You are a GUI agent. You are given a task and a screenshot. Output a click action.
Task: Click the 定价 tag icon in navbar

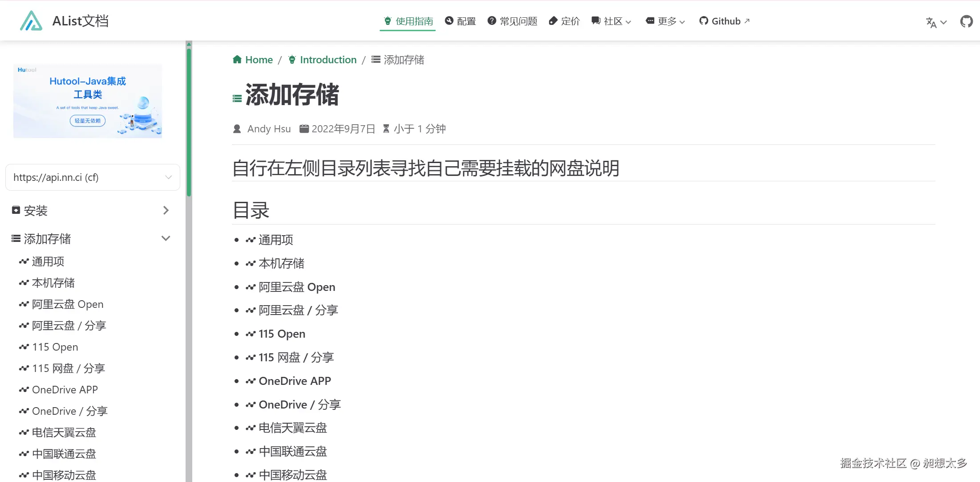click(x=553, y=21)
